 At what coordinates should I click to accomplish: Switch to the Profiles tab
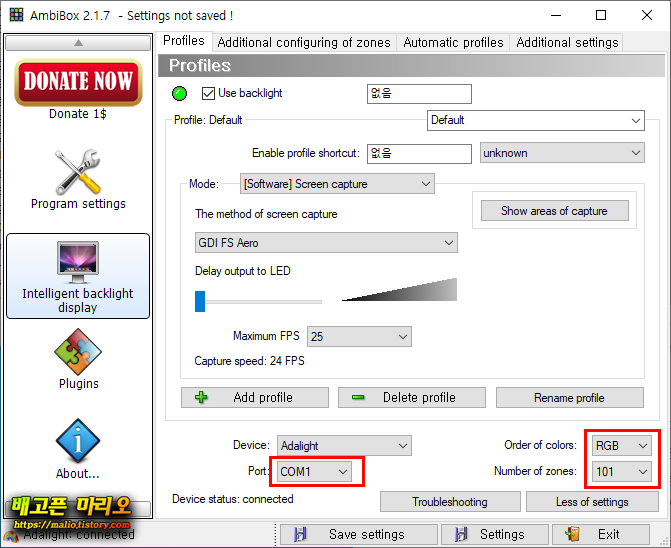[x=184, y=41]
